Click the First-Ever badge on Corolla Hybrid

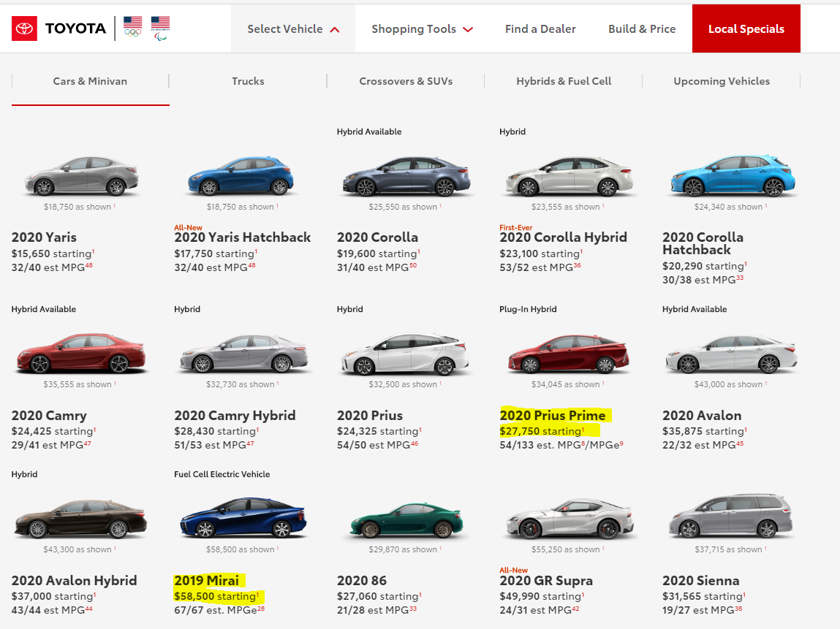516,227
